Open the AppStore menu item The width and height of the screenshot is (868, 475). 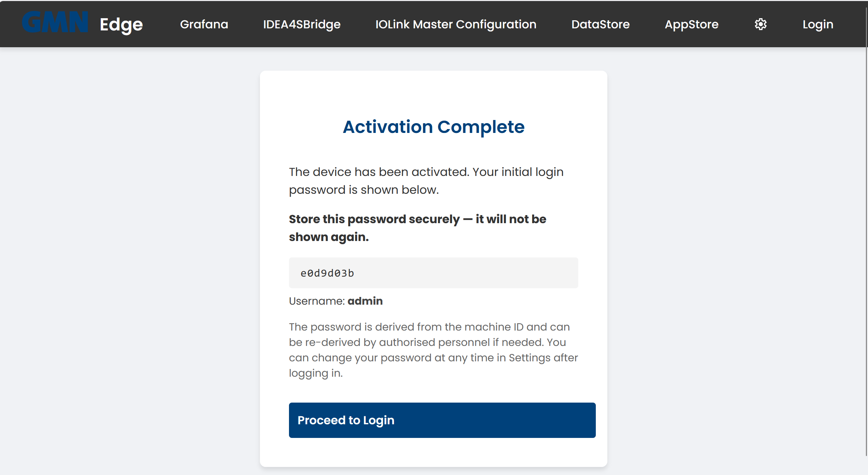(691, 24)
